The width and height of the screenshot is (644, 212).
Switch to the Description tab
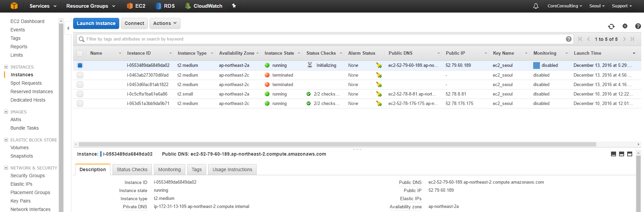[x=93, y=169]
